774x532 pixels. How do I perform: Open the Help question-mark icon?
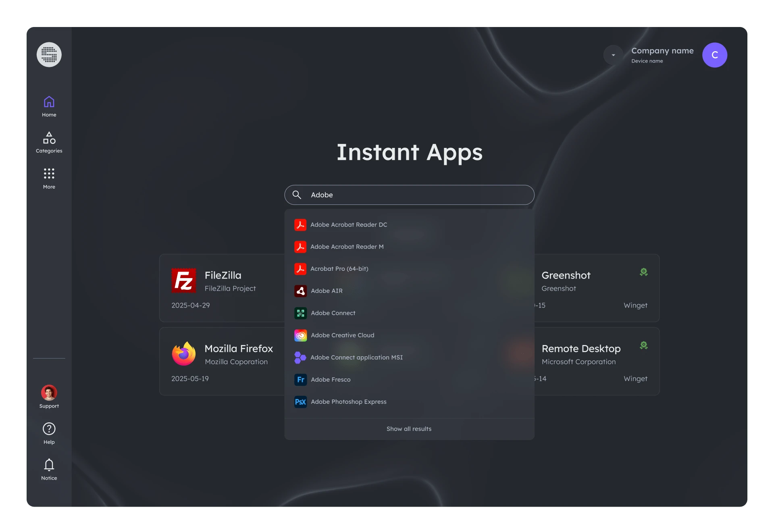(49, 429)
